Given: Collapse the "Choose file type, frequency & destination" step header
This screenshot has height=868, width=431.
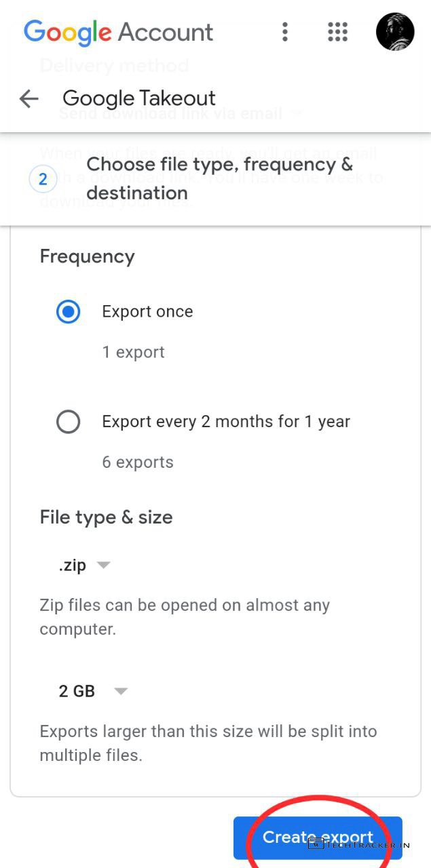Looking at the screenshot, I should point(219,178).
